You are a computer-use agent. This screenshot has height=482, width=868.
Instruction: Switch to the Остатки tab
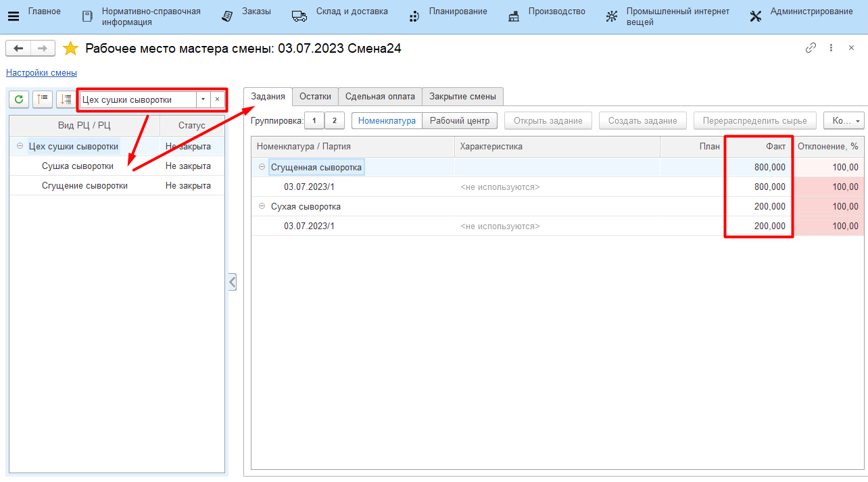coord(315,97)
